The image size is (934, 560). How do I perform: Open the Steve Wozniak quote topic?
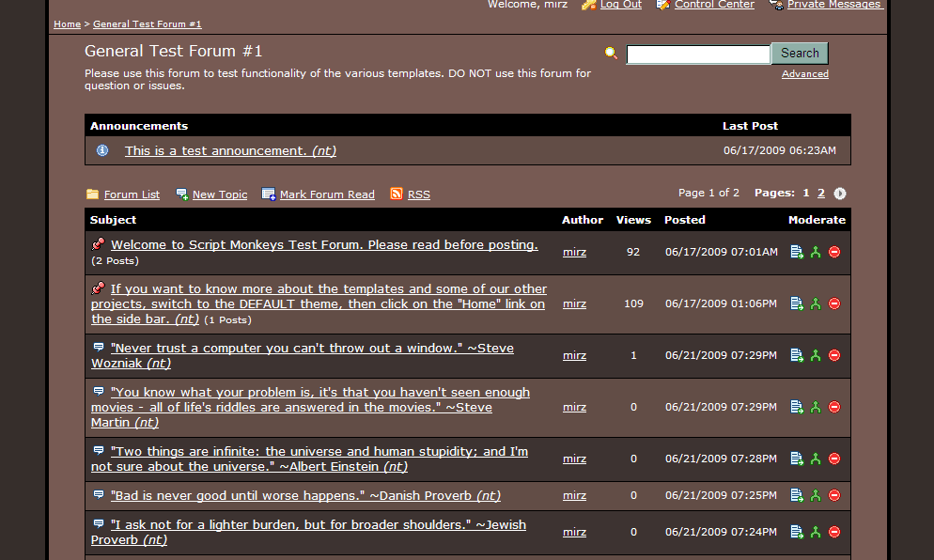[303, 356]
